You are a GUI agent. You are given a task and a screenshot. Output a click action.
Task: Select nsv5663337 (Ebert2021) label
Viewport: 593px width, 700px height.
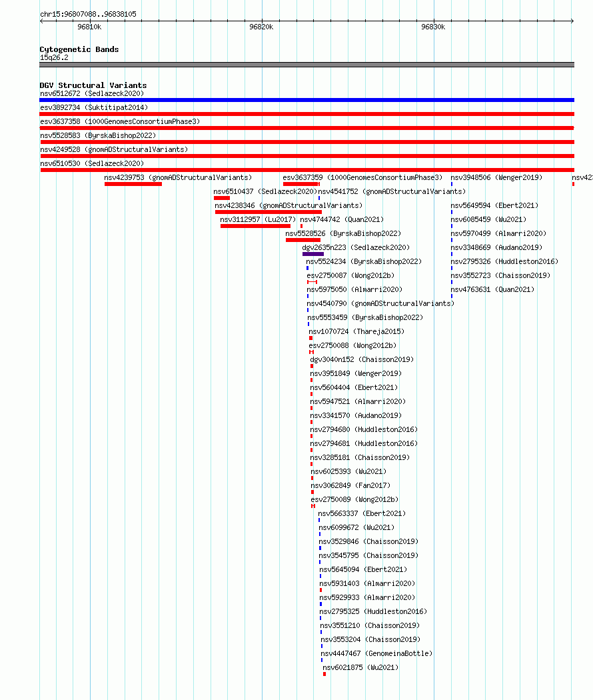(x=362, y=514)
